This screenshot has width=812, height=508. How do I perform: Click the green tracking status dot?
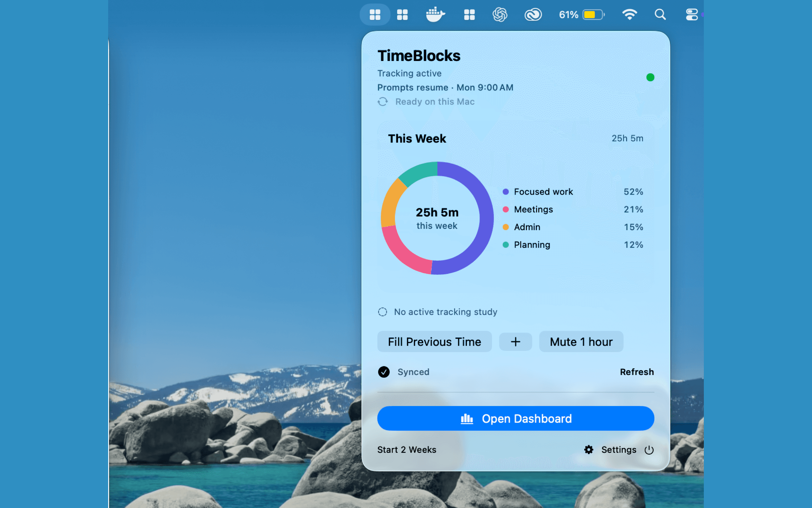coord(650,77)
